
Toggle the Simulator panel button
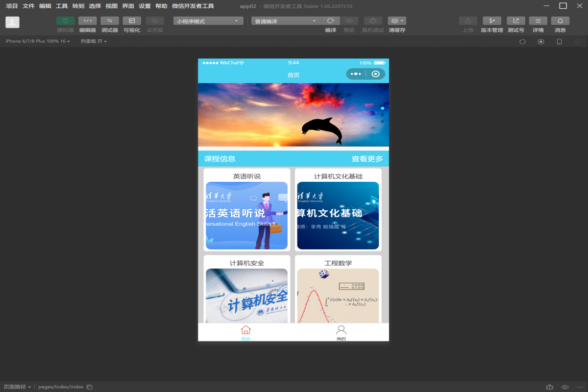click(65, 21)
